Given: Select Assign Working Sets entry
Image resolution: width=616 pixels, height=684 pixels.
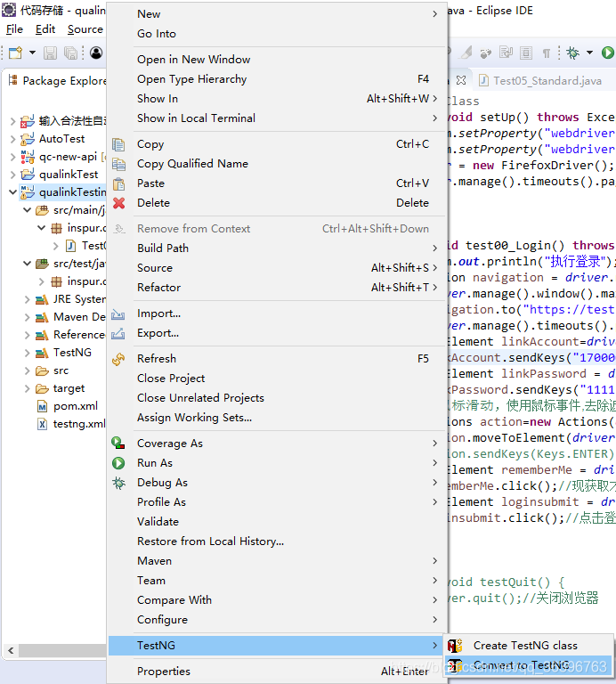Looking at the screenshot, I should tap(276, 418).
